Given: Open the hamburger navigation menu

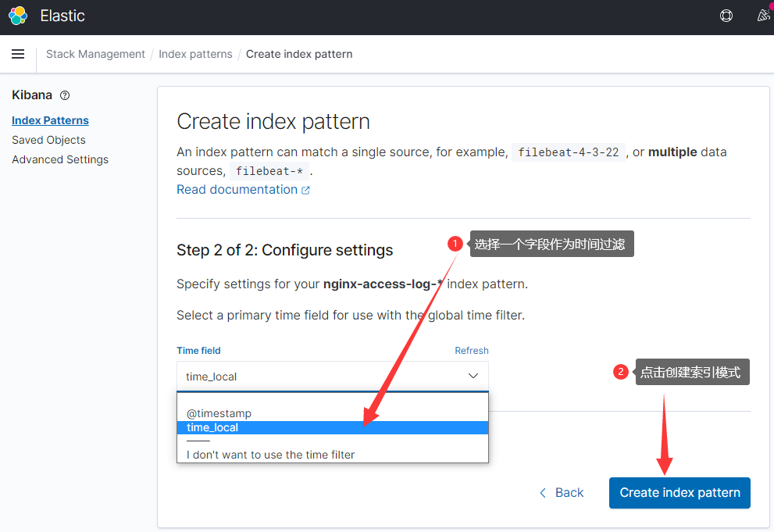Looking at the screenshot, I should [18, 54].
